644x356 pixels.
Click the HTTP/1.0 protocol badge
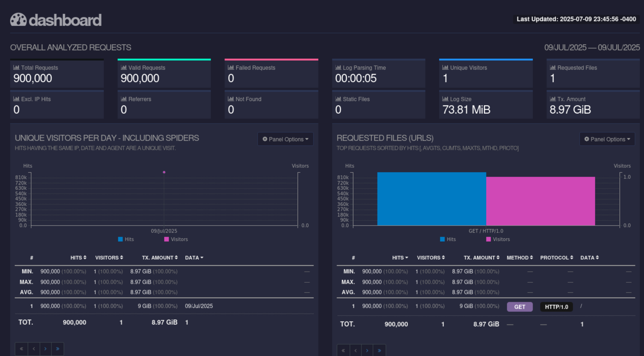tap(556, 307)
